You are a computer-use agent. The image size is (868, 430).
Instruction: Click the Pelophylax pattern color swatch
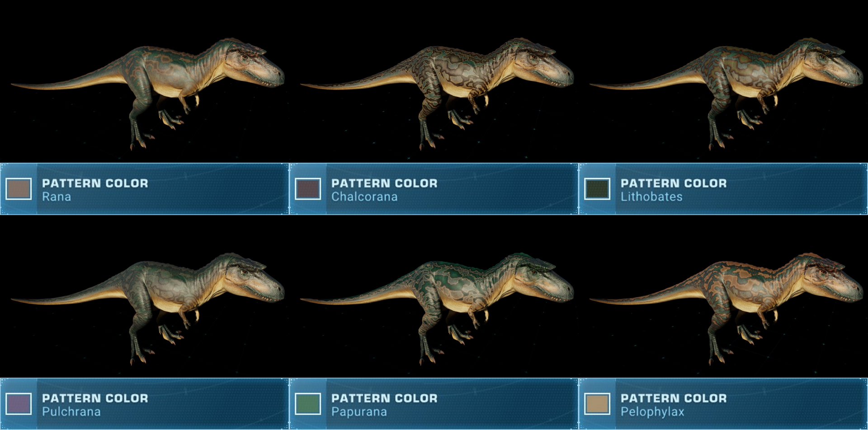597,404
